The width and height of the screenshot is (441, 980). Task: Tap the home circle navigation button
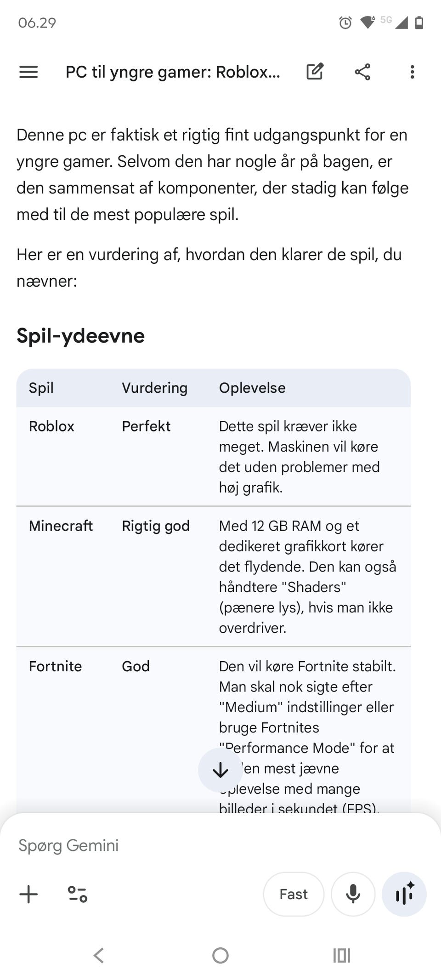[x=220, y=956]
